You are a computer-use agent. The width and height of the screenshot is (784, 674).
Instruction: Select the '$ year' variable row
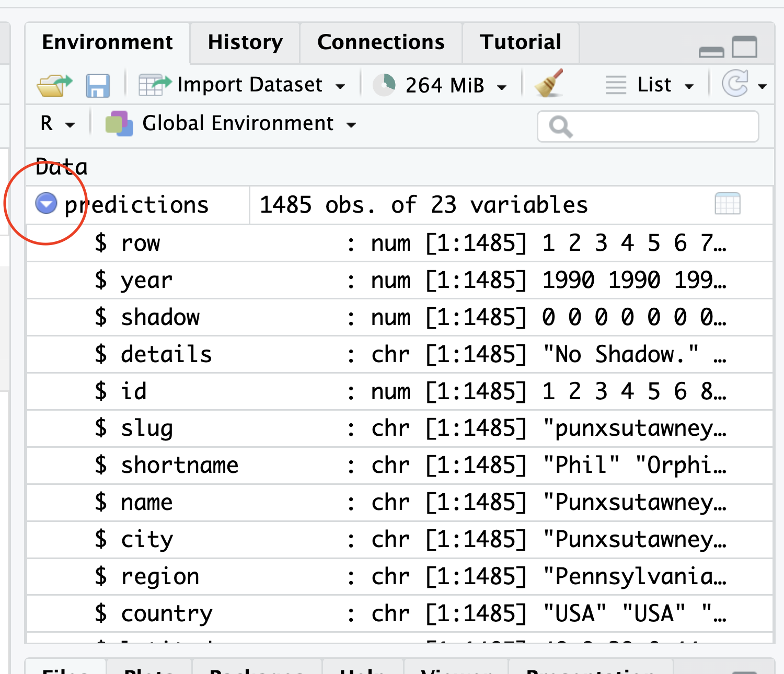400,281
